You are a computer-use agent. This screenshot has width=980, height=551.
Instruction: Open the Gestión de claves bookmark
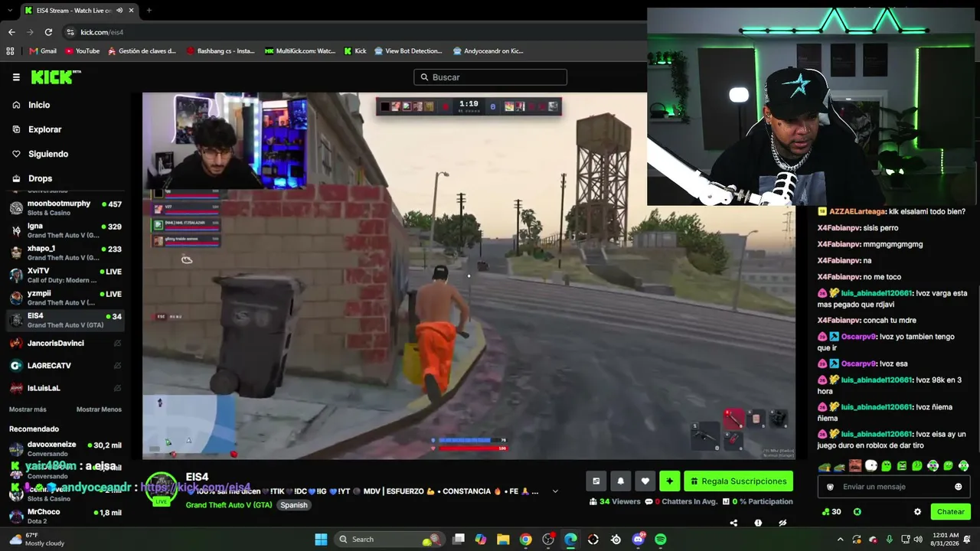coord(142,51)
